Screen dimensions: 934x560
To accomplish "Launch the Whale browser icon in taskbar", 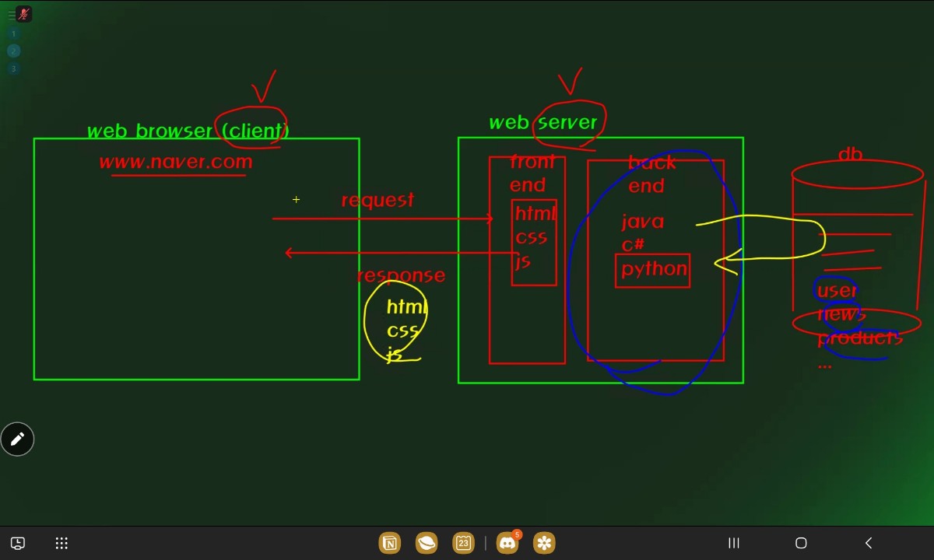I will pyautogui.click(x=427, y=543).
